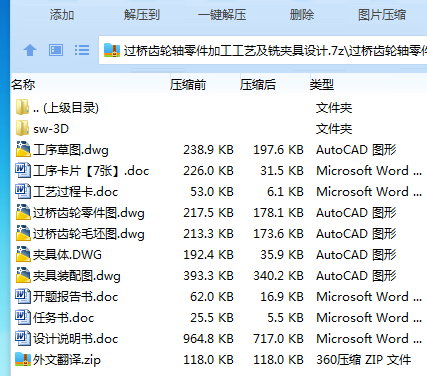Image resolution: width=427 pixels, height=376 pixels.
Task: Click the archive icon in the path bar
Action: (x=112, y=50)
